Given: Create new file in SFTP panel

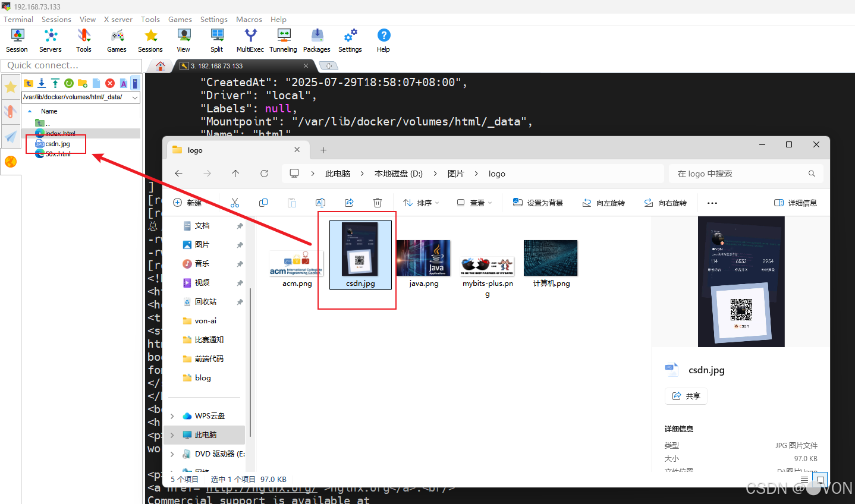Looking at the screenshot, I should [96, 83].
